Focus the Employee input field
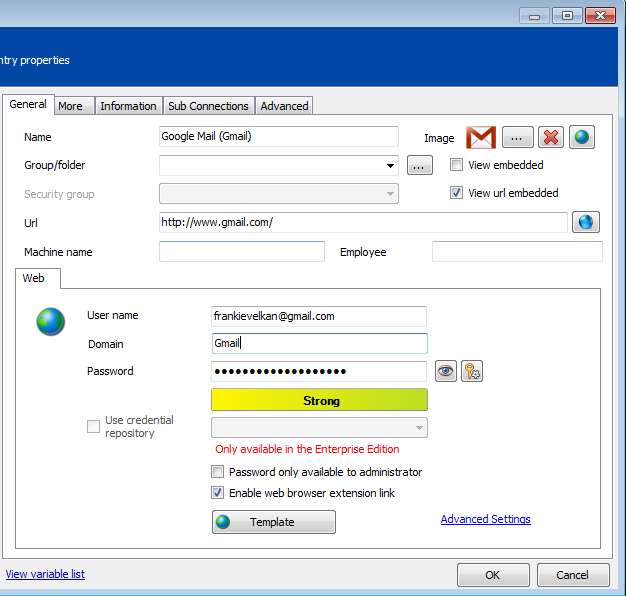This screenshot has width=626, height=596. [517, 251]
